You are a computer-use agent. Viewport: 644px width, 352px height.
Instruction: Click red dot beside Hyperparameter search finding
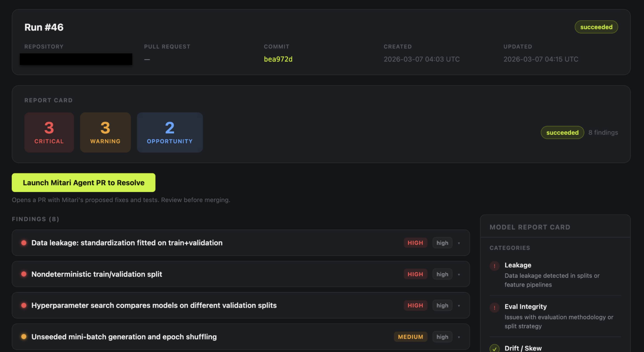(x=24, y=305)
